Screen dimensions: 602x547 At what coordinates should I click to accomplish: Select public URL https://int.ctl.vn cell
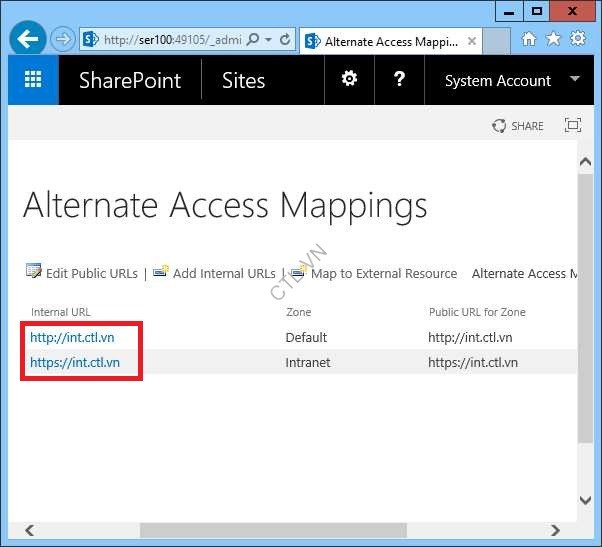click(x=473, y=362)
